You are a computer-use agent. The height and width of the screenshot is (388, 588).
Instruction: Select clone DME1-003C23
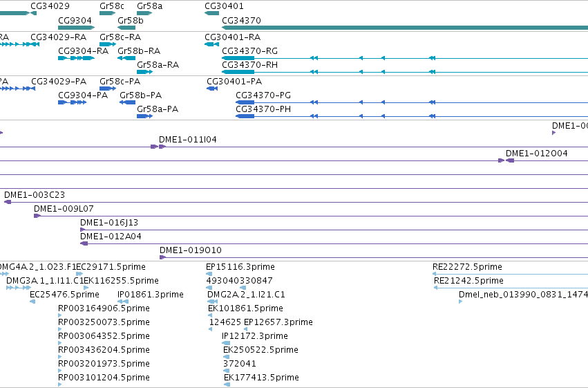point(35,195)
